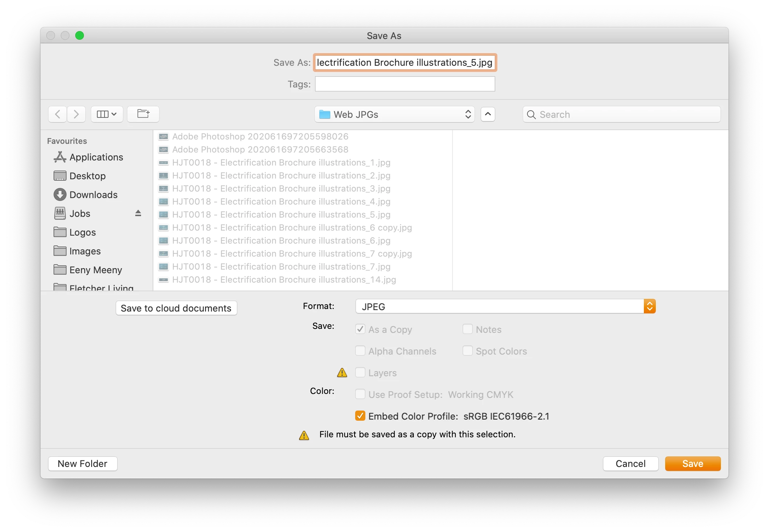Click the Save button
This screenshot has height=532, width=769.
[x=692, y=464]
